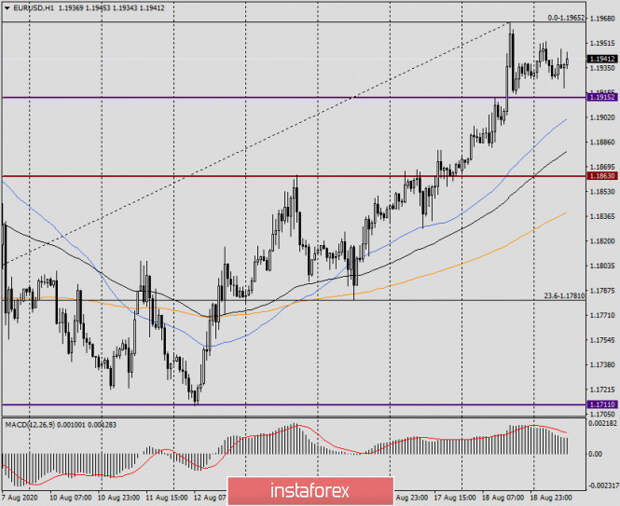This screenshot has height=506, width=620.
Task: Click the EURUSD,H1 symbol title text
Action: [34, 8]
